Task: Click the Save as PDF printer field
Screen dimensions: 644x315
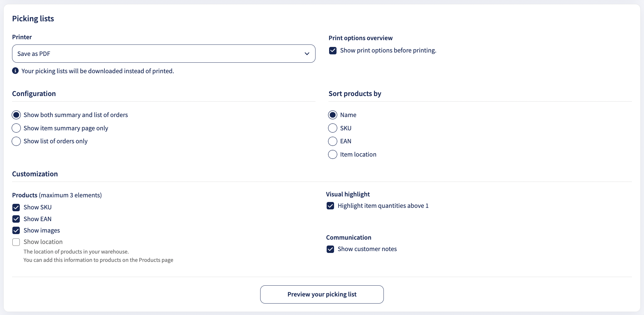Action: tap(164, 54)
